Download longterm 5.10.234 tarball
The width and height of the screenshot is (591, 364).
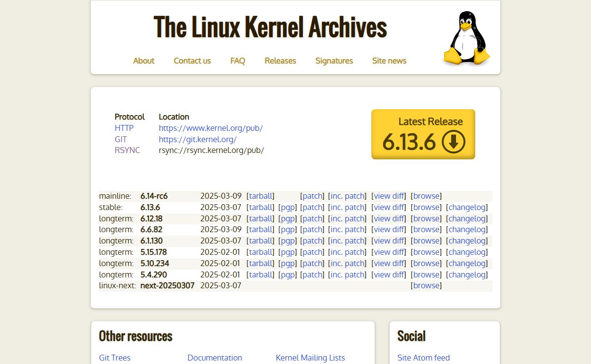261,263
